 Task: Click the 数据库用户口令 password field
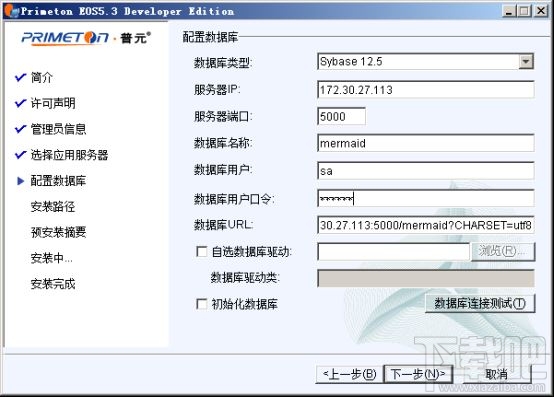point(426,198)
